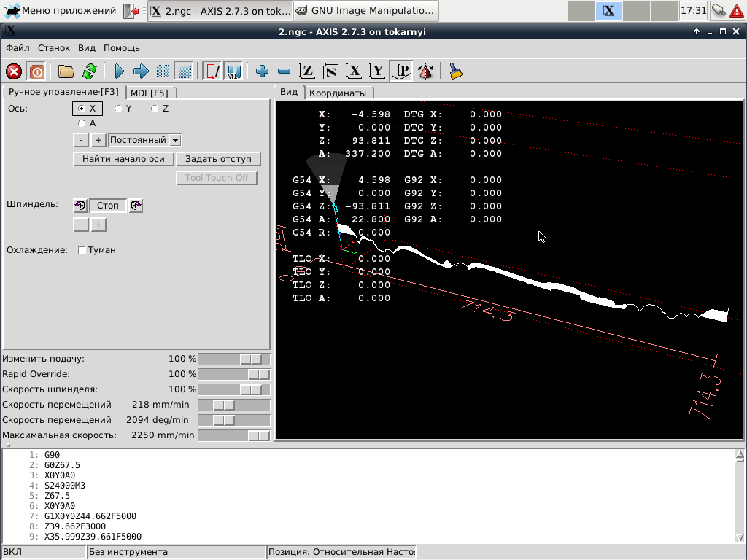The height and width of the screenshot is (560, 747).
Task: Open the Файл menu
Action: point(18,48)
